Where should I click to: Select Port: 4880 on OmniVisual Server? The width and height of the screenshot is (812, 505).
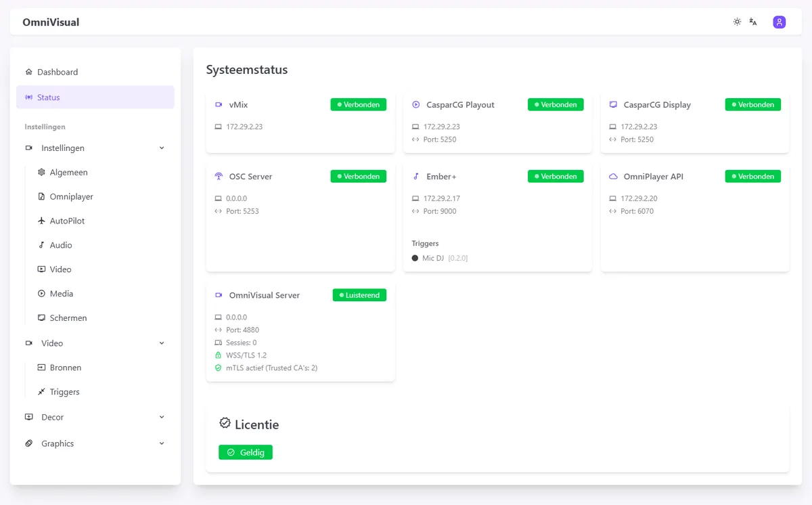[242, 330]
